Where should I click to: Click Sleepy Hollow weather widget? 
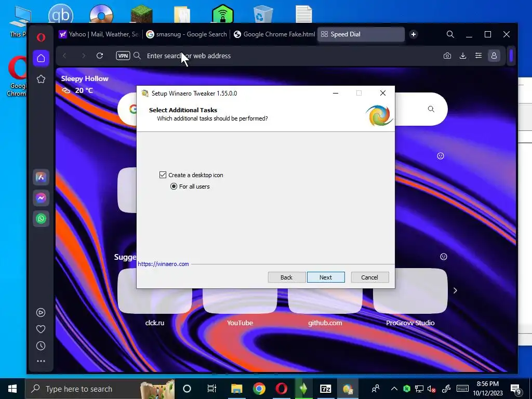pos(85,84)
